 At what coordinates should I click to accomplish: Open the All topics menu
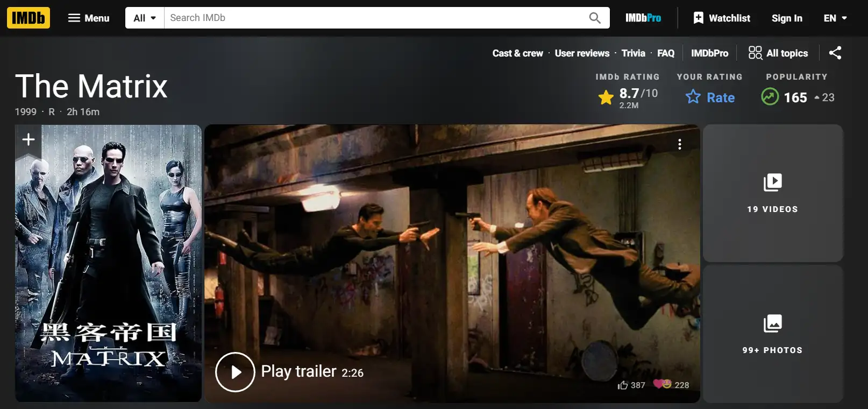pyautogui.click(x=778, y=53)
